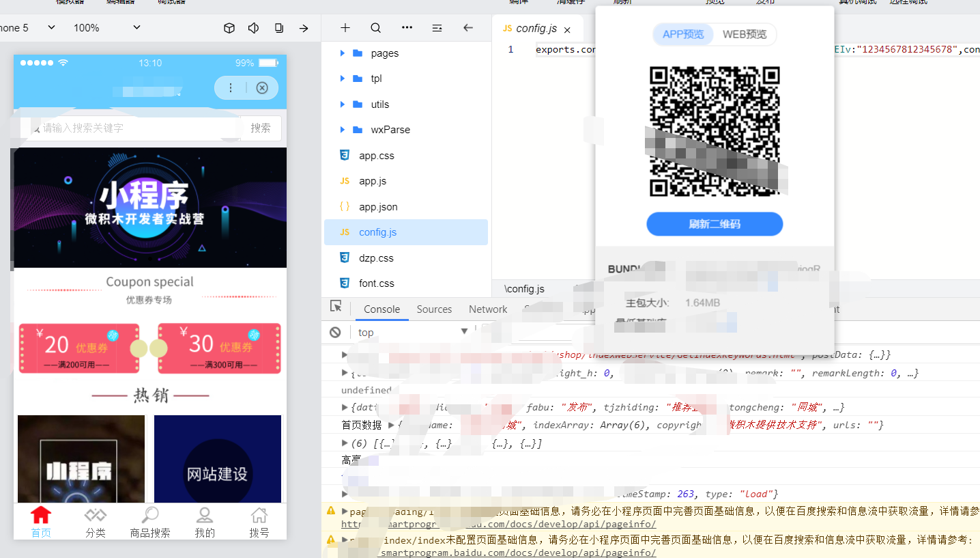Click the back arrow in file panel

[x=468, y=28]
